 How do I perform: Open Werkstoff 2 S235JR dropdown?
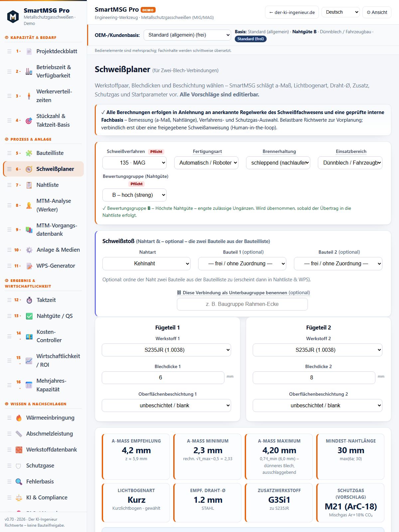click(x=318, y=350)
